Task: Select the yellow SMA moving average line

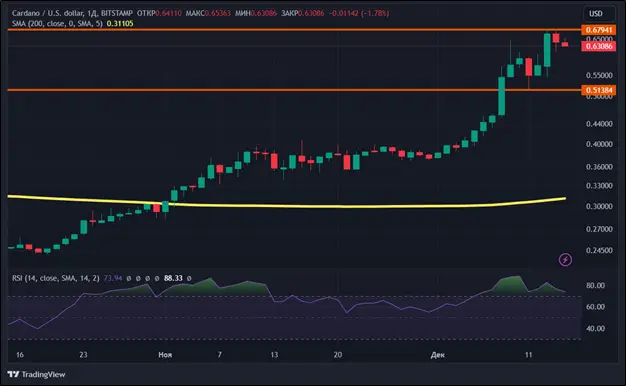Action: tap(286, 203)
